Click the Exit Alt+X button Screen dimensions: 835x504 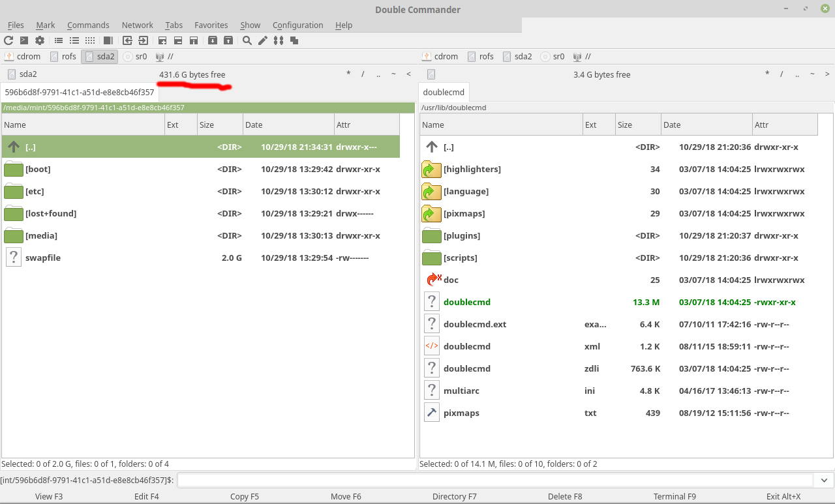[x=783, y=496]
